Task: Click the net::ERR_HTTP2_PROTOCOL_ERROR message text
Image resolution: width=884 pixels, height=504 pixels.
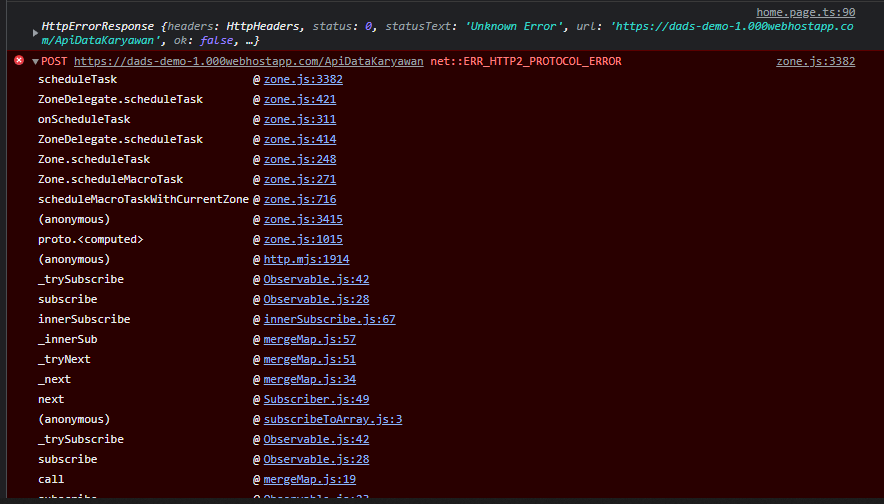Action: tap(525, 61)
